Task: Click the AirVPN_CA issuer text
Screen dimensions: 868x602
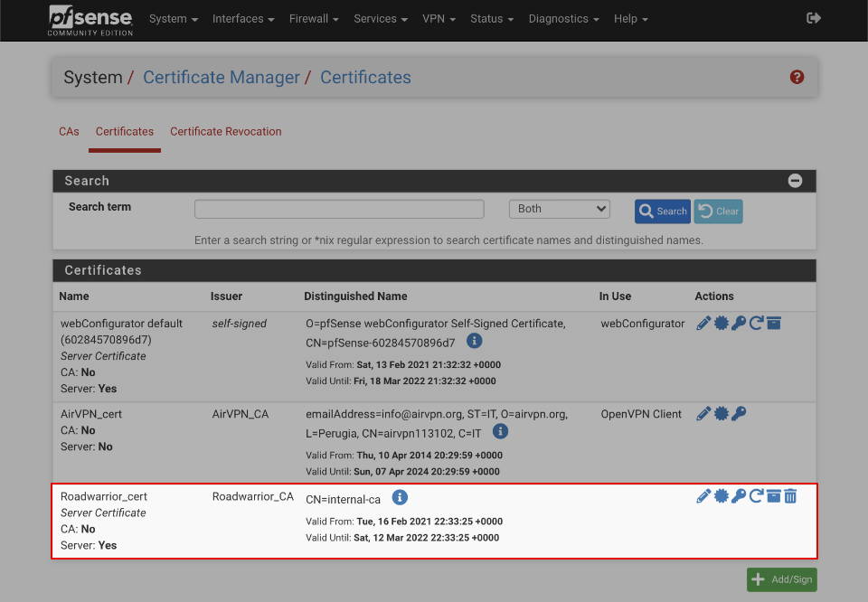Action: pos(241,414)
